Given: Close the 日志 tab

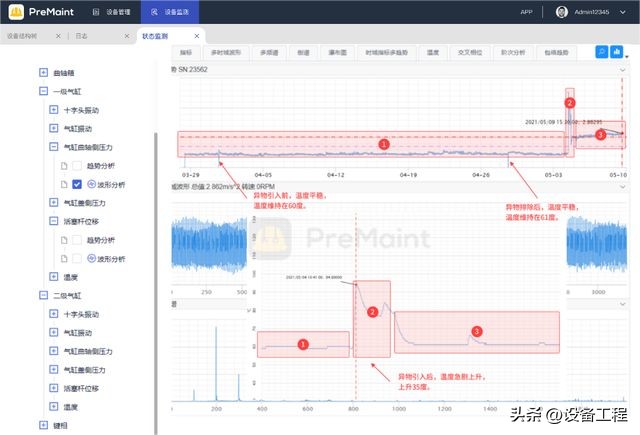Looking at the screenshot, I should 127,36.
